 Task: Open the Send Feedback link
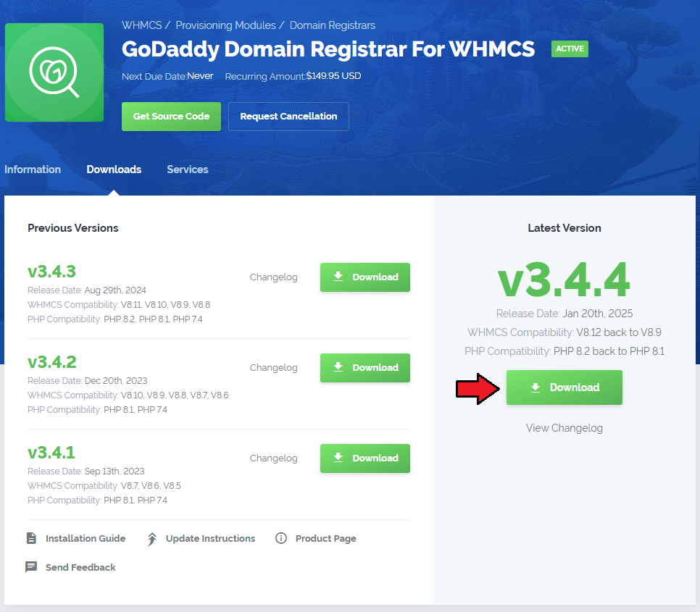(81, 567)
